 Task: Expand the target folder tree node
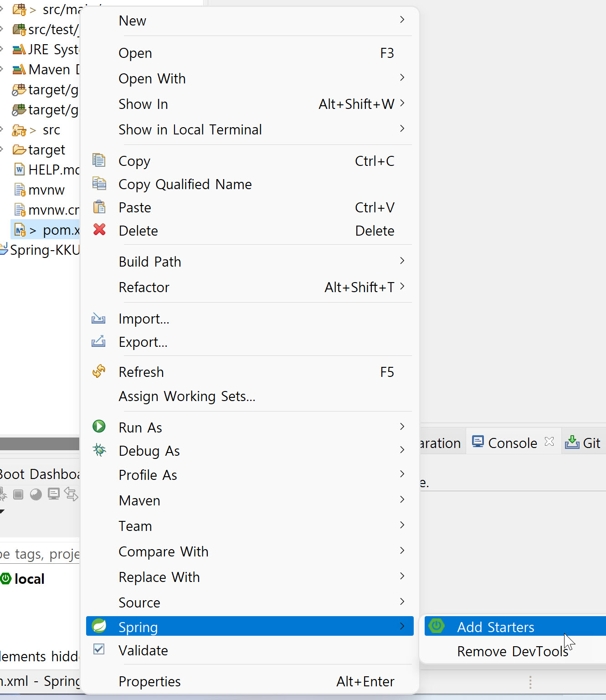click(x=2, y=149)
